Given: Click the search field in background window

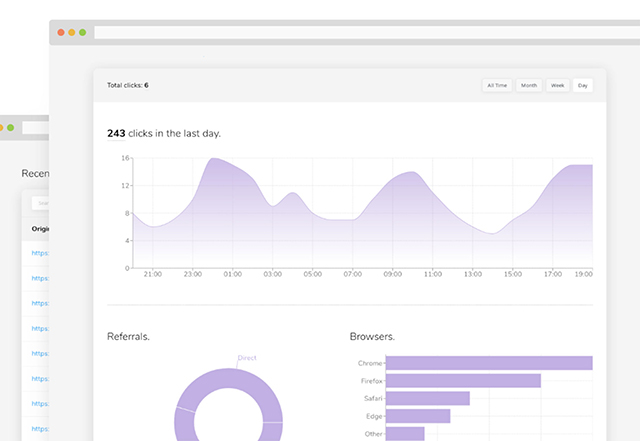Looking at the screenshot, I should (40, 203).
